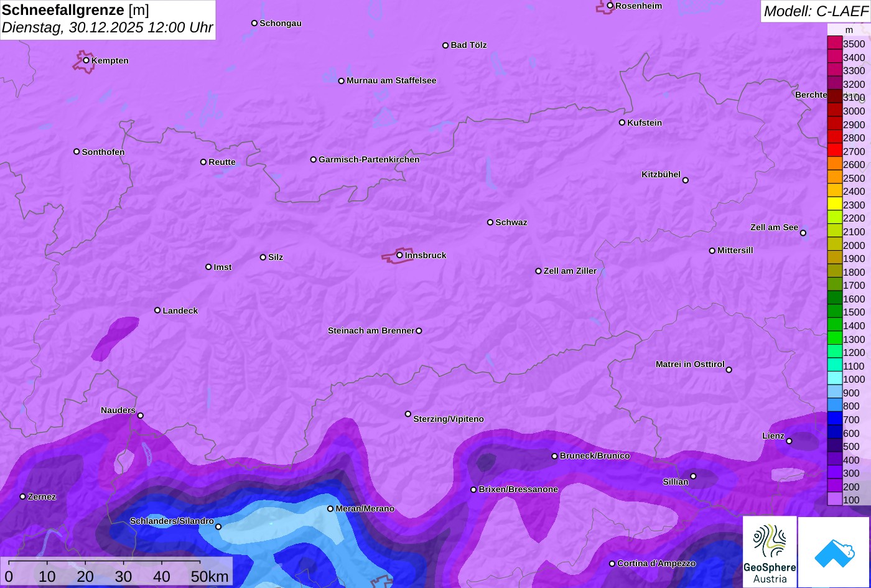
Task: Select the Landeck location dot
Action: tap(157, 310)
